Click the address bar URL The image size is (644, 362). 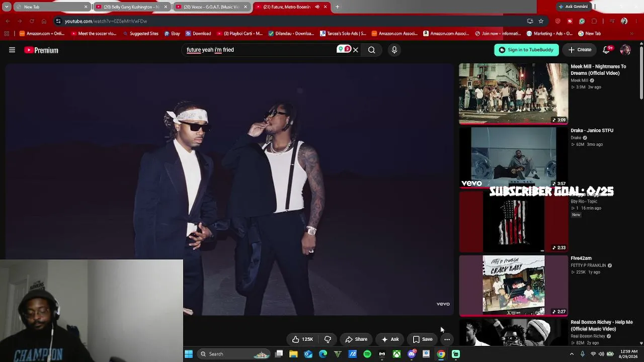click(106, 21)
